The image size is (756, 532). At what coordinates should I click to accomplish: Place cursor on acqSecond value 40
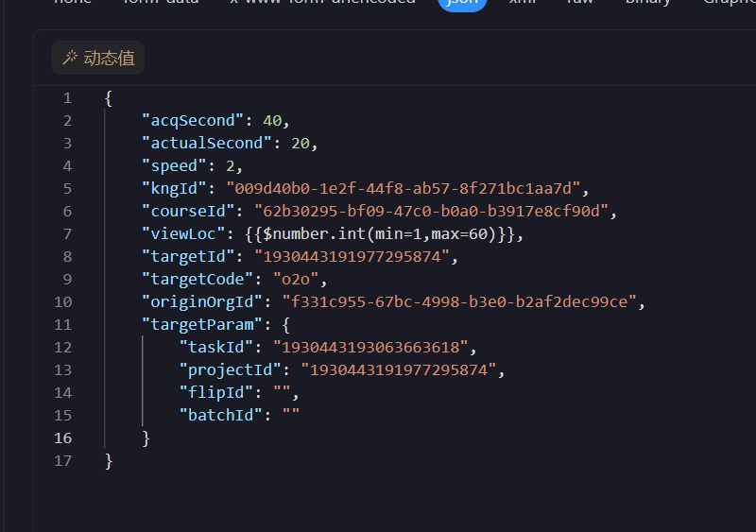click(272, 121)
